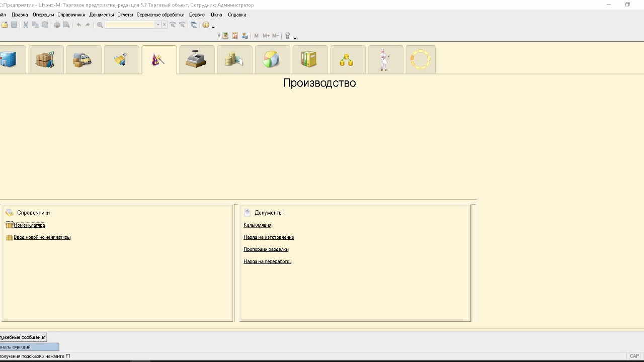The width and height of the screenshot is (644, 362).
Task: Open the Правка menu
Action: coord(20,15)
